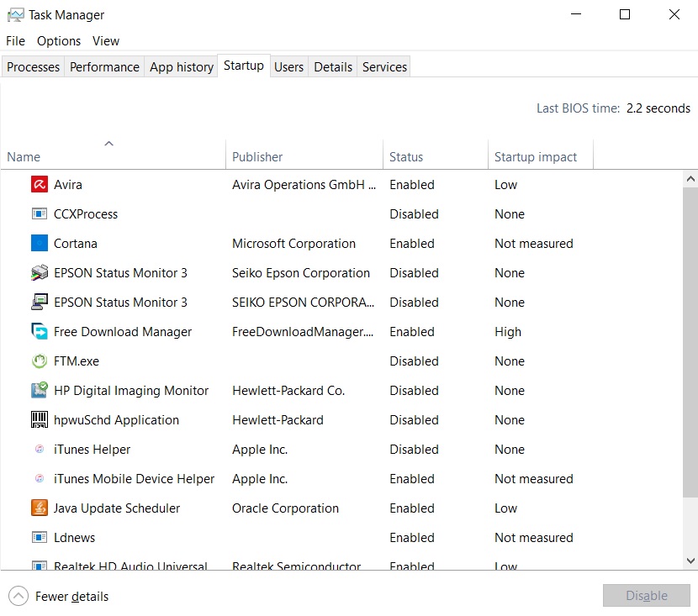Select the hpwuSchd Application name text
The height and width of the screenshot is (616, 698).
click(x=116, y=420)
